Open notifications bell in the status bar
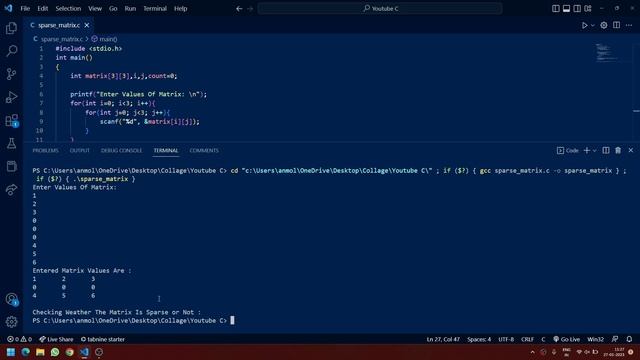Screen dimensions: 640x360 (x=629, y=339)
